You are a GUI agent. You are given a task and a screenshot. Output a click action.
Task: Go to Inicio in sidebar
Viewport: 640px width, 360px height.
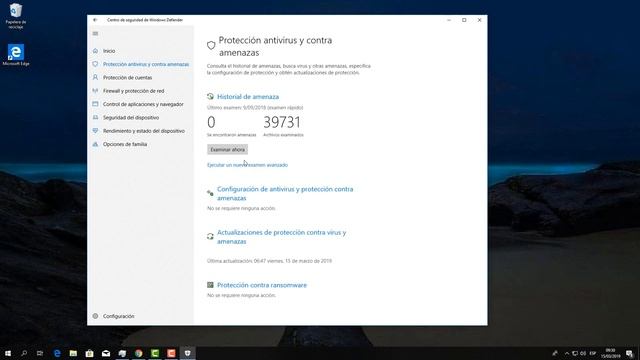(109, 51)
